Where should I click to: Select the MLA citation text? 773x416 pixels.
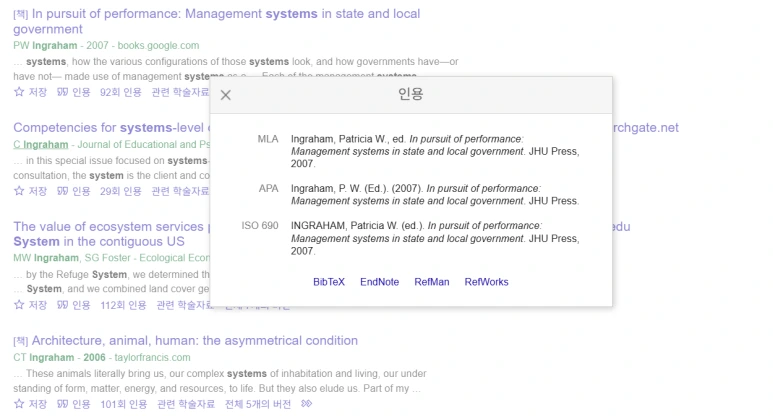pyautogui.click(x=435, y=151)
